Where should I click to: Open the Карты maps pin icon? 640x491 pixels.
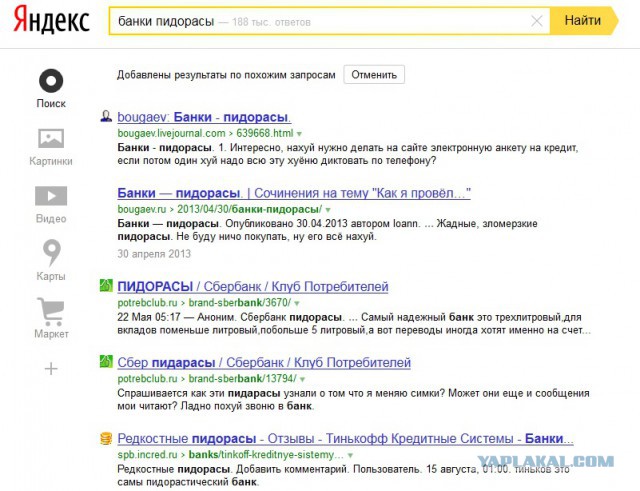click(x=51, y=252)
